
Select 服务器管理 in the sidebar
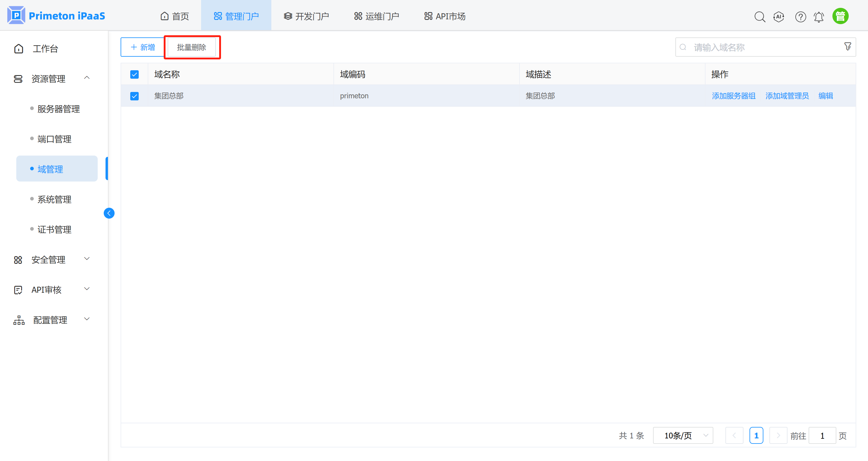pyautogui.click(x=58, y=109)
